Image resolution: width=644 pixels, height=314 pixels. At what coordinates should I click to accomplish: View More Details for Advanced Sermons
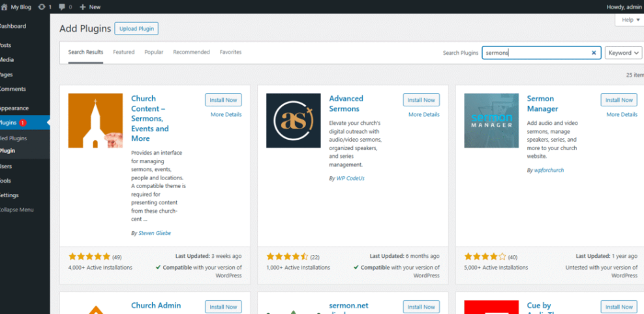click(x=424, y=115)
